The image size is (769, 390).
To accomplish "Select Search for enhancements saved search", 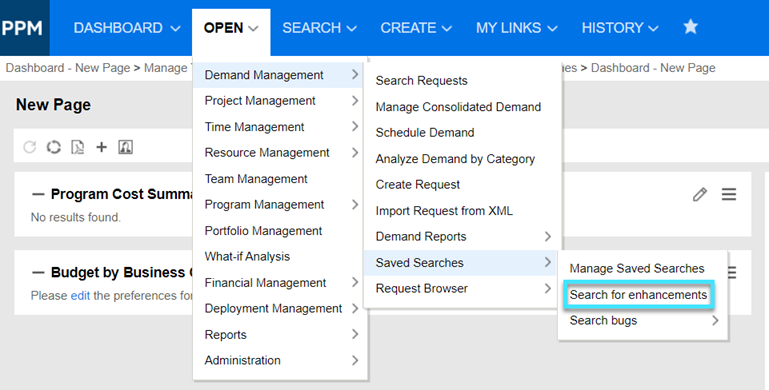I will [x=638, y=295].
